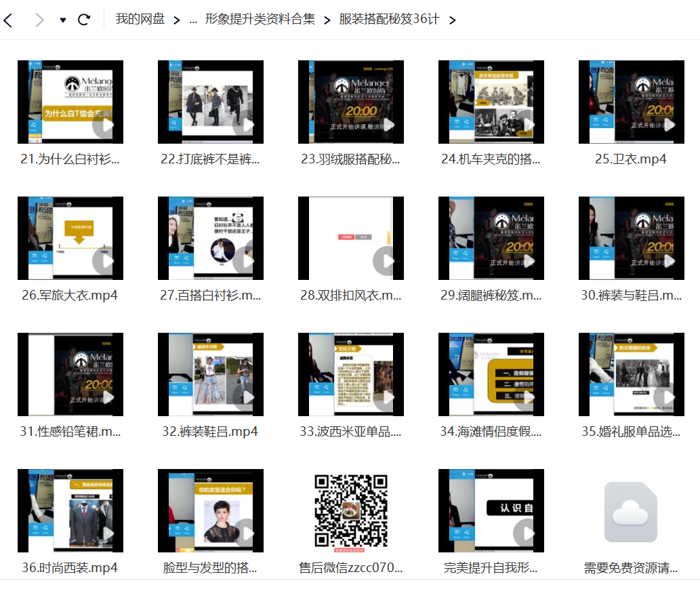Screen dimensions: 700x589
Task: Refresh the folder listing
Action: click(x=84, y=20)
